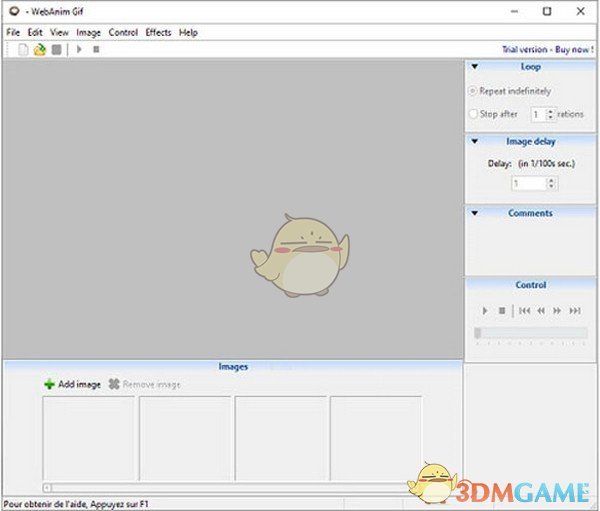The height and width of the screenshot is (511, 600).
Task: Click the Trial version Buy now link
Action: coord(548,49)
